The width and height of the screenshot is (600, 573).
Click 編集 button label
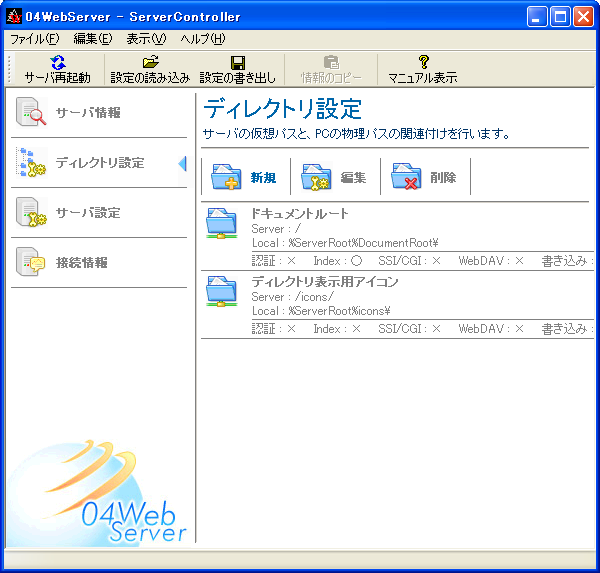[x=353, y=178]
